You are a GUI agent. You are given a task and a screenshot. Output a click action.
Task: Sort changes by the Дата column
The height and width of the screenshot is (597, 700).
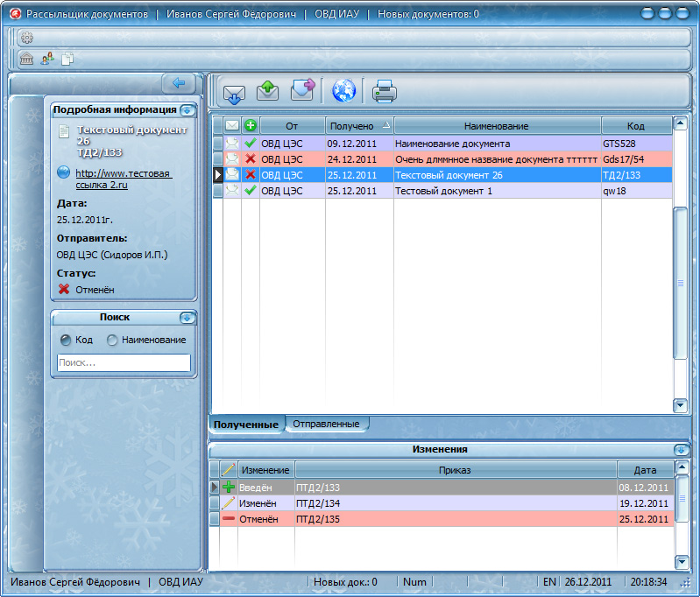(645, 470)
